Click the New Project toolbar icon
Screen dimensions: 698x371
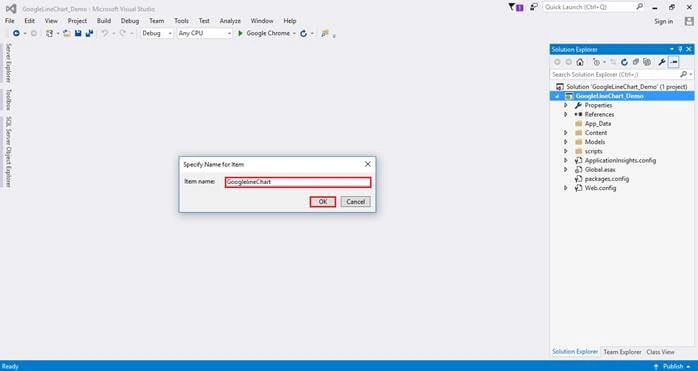coord(49,33)
